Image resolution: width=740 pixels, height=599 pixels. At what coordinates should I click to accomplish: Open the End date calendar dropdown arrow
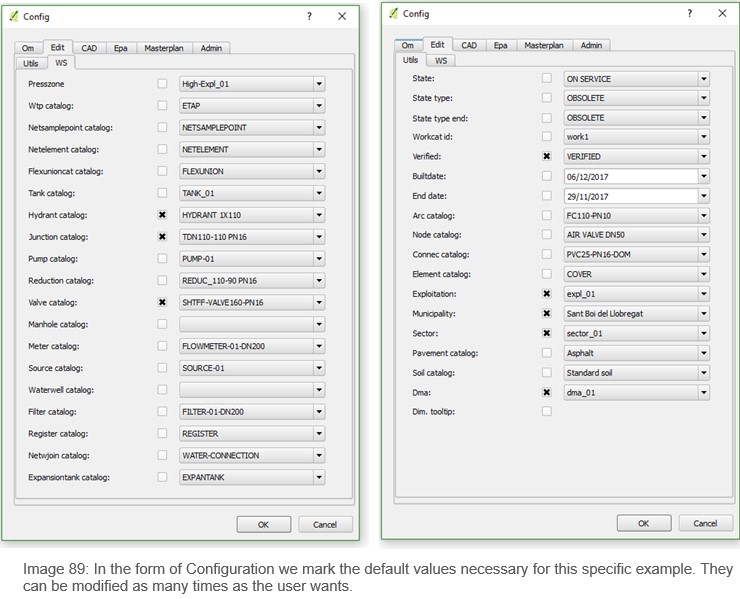(703, 196)
